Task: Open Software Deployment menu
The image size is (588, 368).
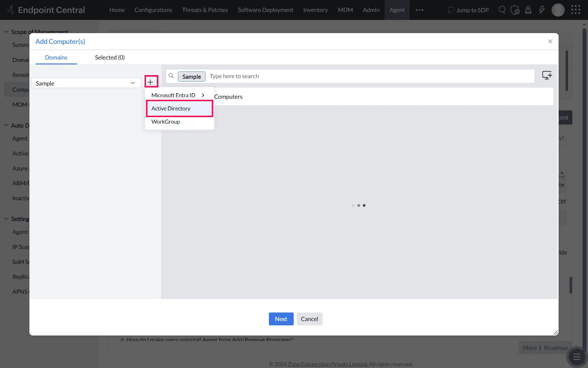Action: tap(266, 10)
